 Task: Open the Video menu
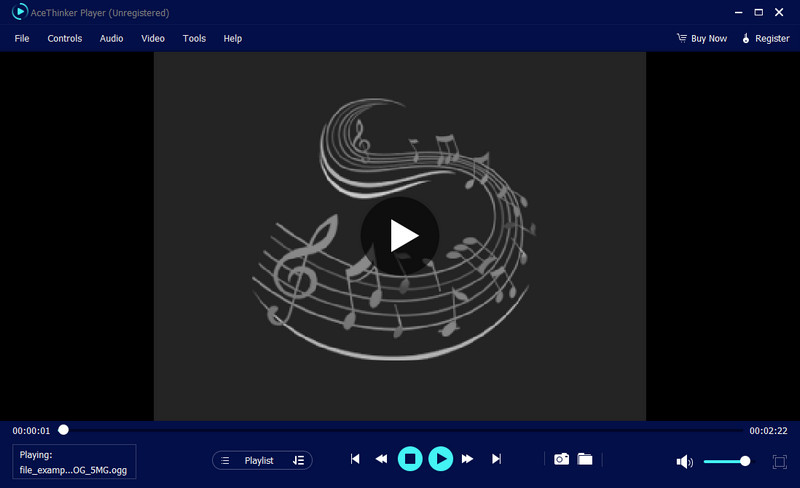[153, 38]
